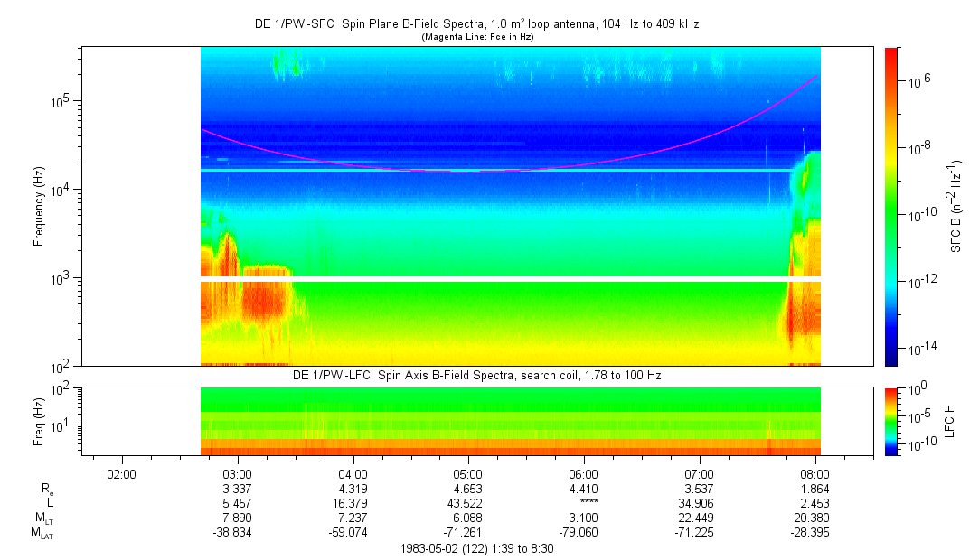Click the 'Magenta Line: Fce in Hz' subtitle
979x560 pixels.
476,36
